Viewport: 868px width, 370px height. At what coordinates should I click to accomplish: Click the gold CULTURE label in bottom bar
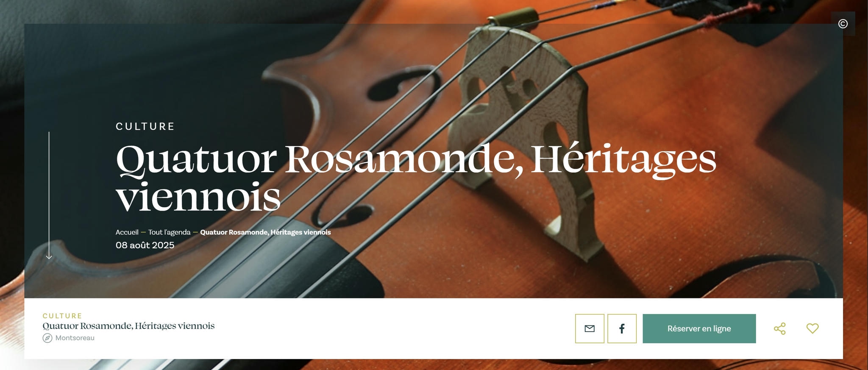(x=62, y=316)
